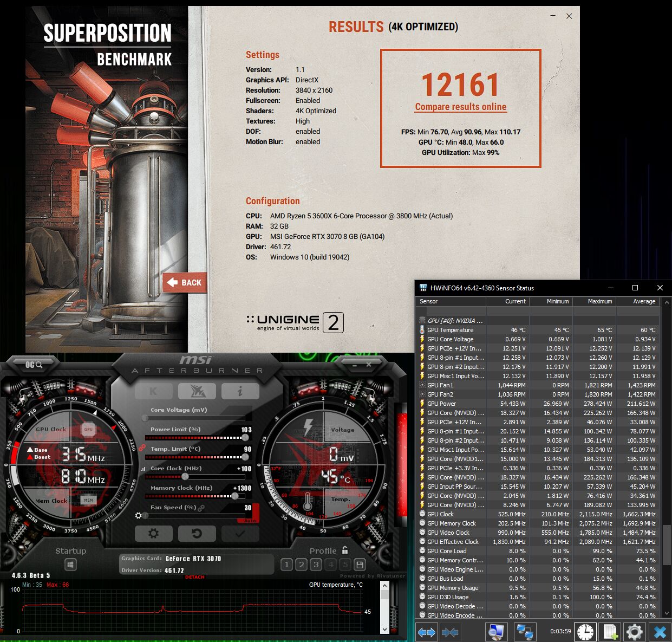Click the Fan Speed slider handle
Image resolution: width=672 pixels, height=642 pixels.
[x=145, y=515]
